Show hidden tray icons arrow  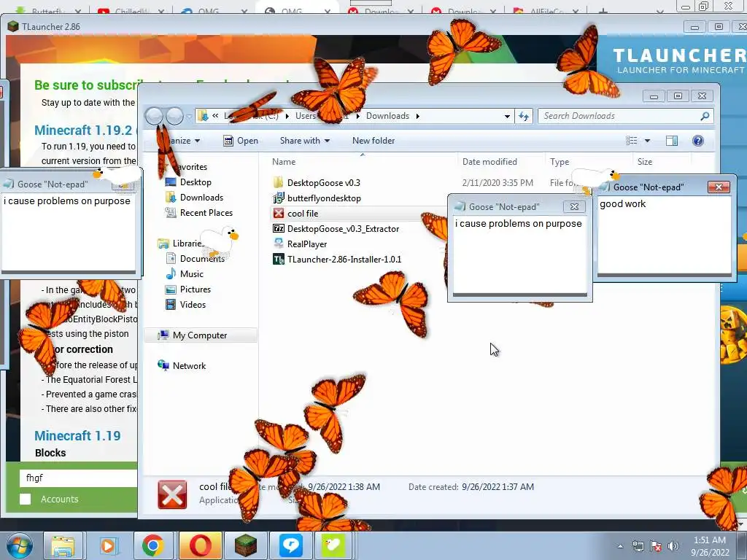(x=620, y=547)
